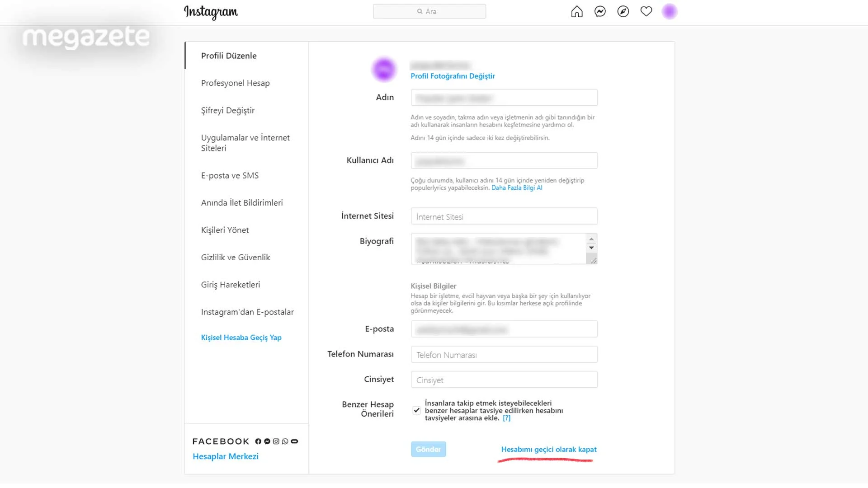Open Explore compass icon
Image resolution: width=868 pixels, height=488 pixels.
click(623, 11)
